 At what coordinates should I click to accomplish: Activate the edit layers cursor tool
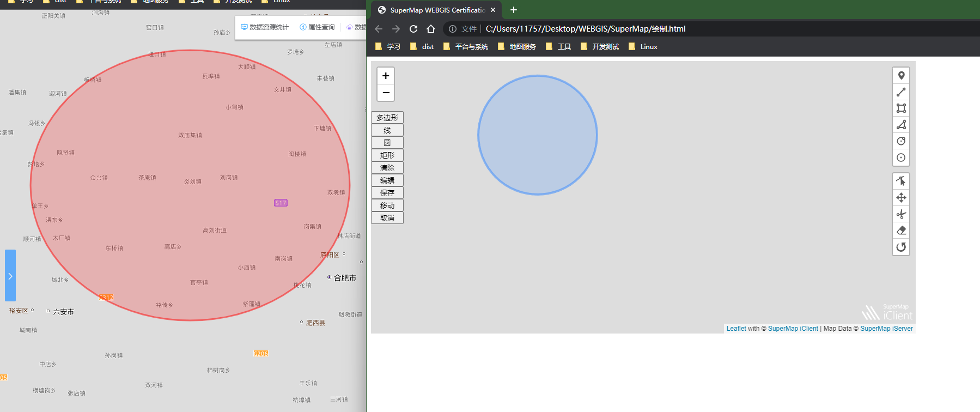point(901,181)
